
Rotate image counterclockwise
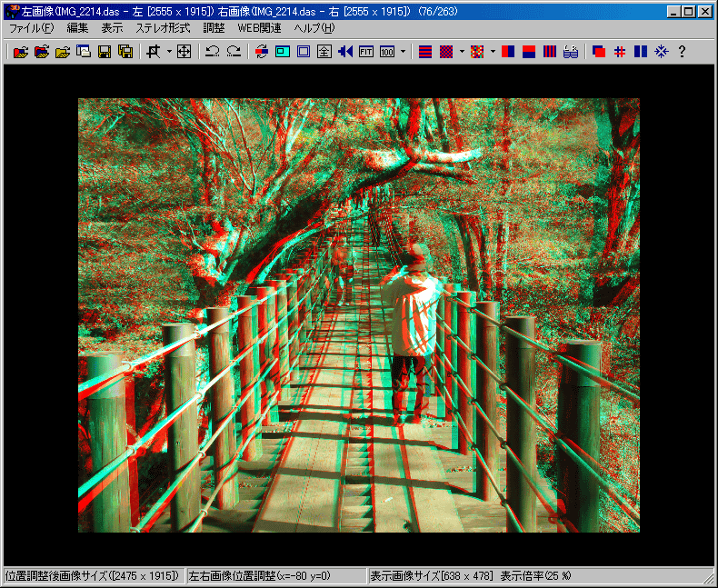pos(213,52)
